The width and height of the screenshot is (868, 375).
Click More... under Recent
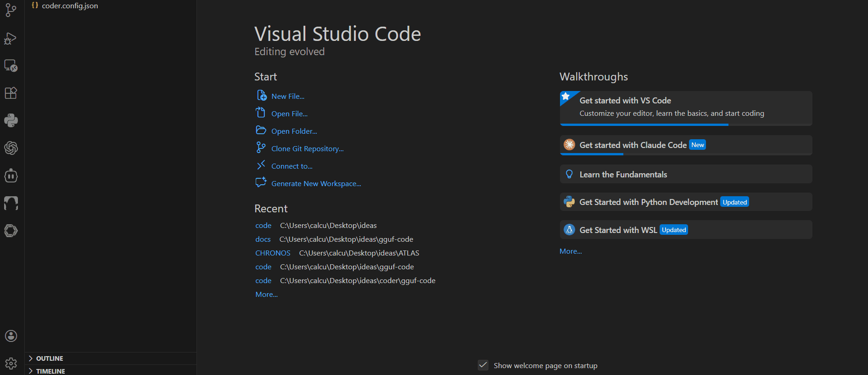[x=266, y=294]
